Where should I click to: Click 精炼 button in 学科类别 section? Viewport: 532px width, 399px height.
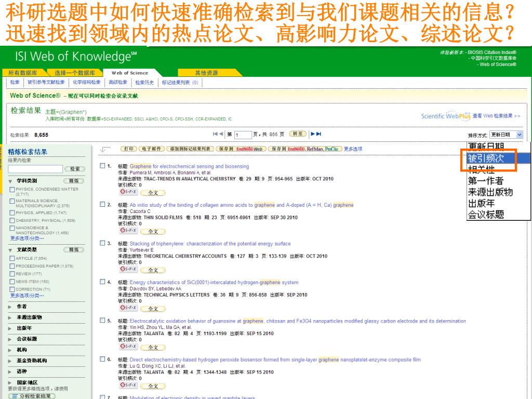[x=74, y=181]
